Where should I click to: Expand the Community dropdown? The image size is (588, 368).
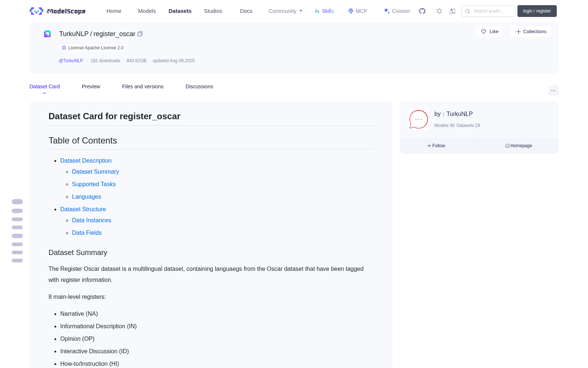coord(286,11)
